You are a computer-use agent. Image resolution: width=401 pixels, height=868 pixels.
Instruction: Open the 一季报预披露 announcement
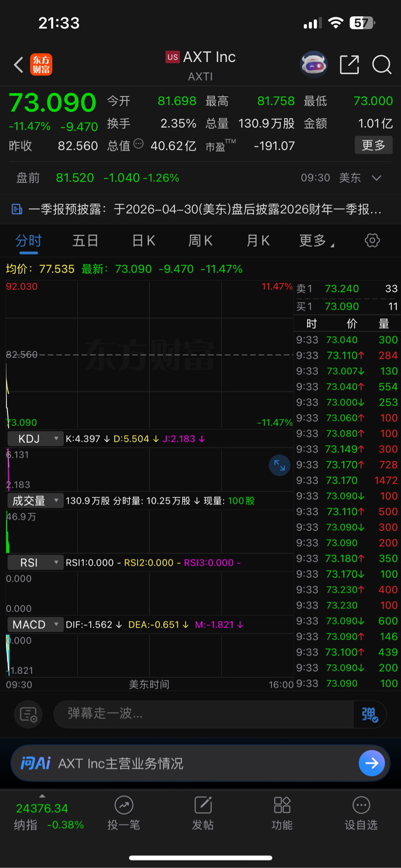(205, 209)
